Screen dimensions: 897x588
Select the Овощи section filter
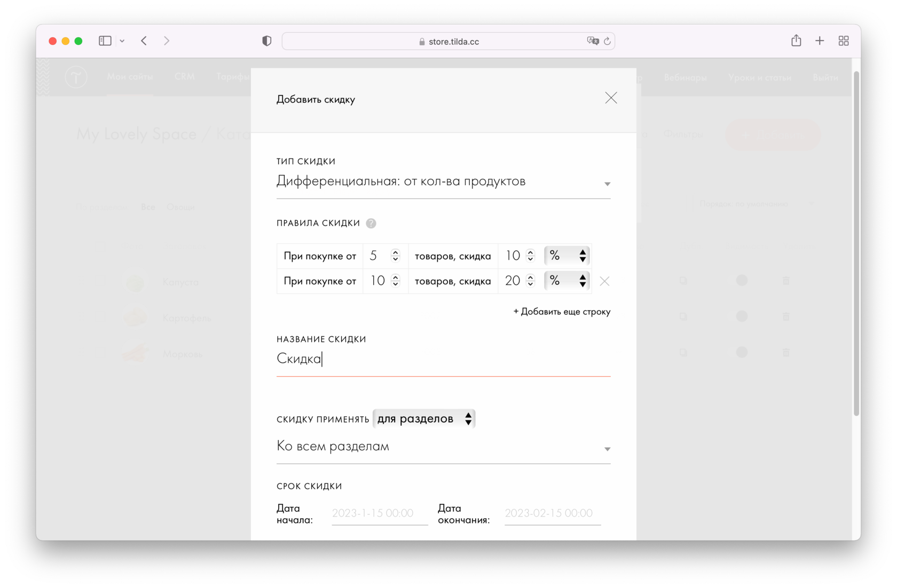point(180,207)
